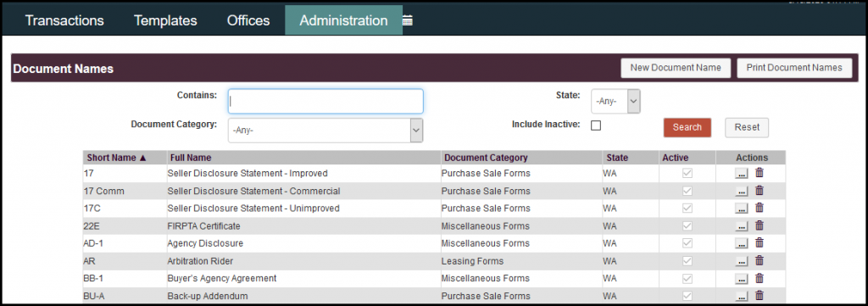The height and width of the screenshot is (306, 868).
Task: Click trash icon for AR row
Action: 759,260
